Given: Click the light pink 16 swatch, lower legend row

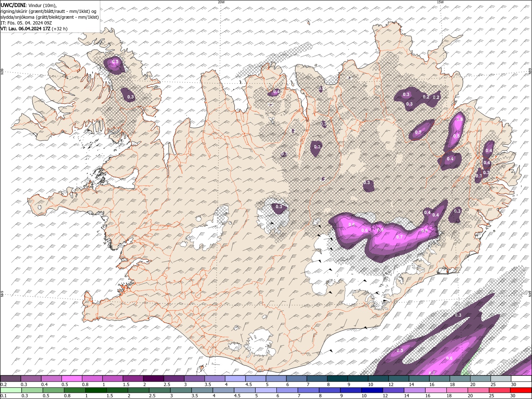Looking at the screenshot, I should [436, 390].
